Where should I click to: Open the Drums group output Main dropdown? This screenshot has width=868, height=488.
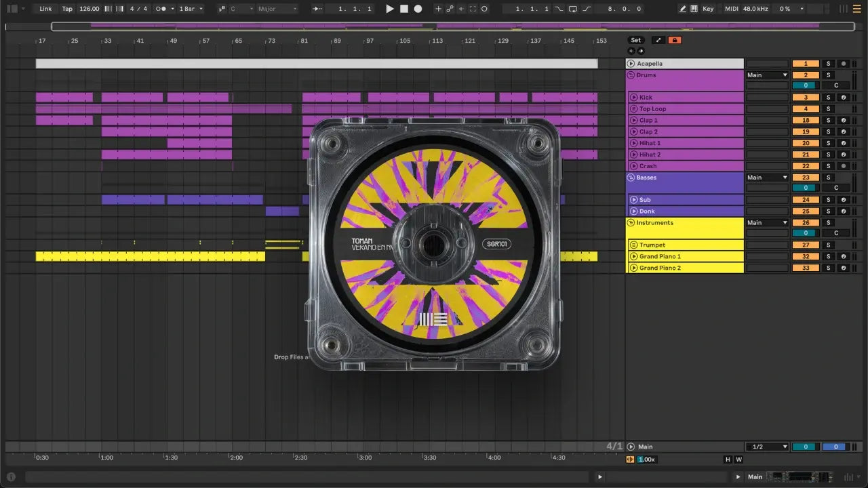point(767,75)
